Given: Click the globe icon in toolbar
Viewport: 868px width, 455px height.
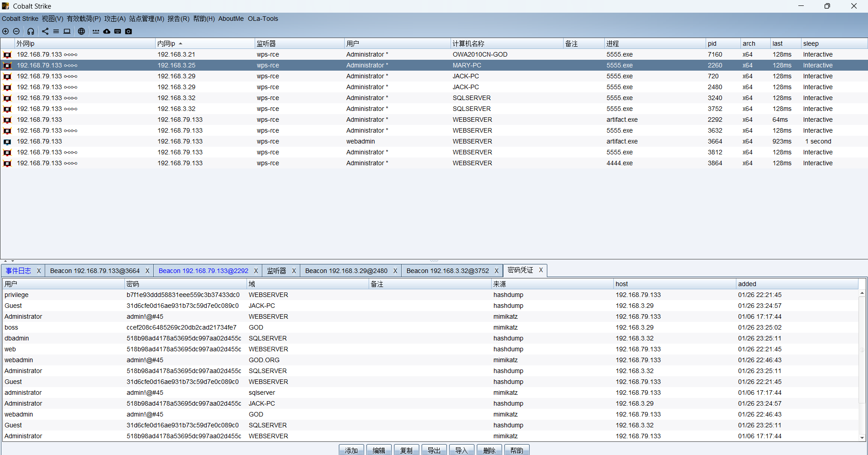Looking at the screenshot, I should click(81, 31).
